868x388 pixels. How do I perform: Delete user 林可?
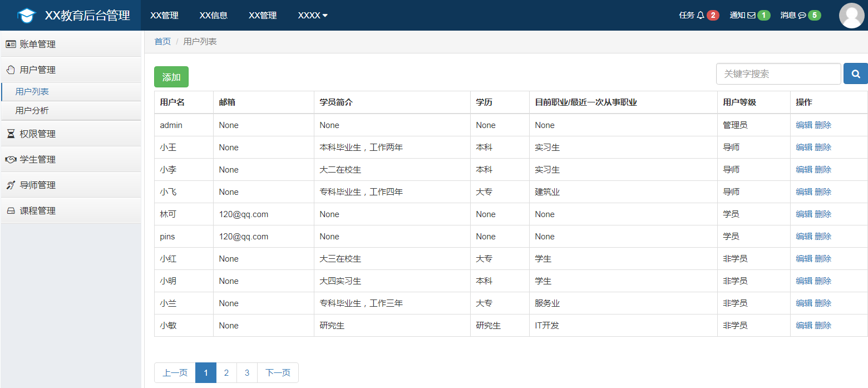(x=823, y=214)
